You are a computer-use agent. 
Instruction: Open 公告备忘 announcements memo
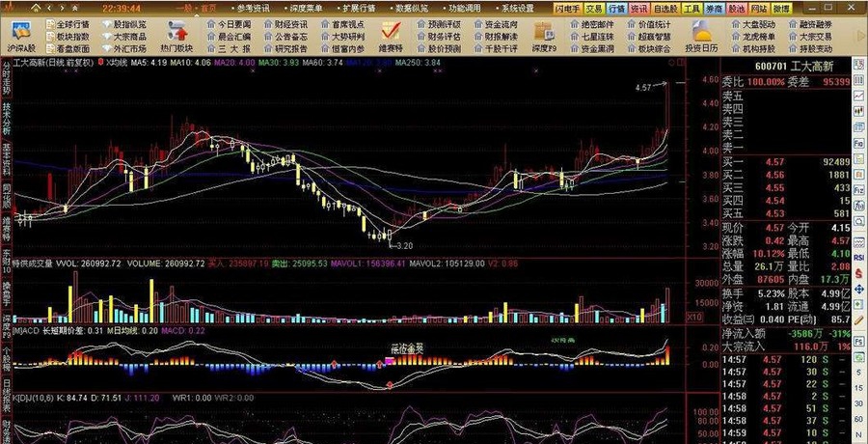[285, 37]
